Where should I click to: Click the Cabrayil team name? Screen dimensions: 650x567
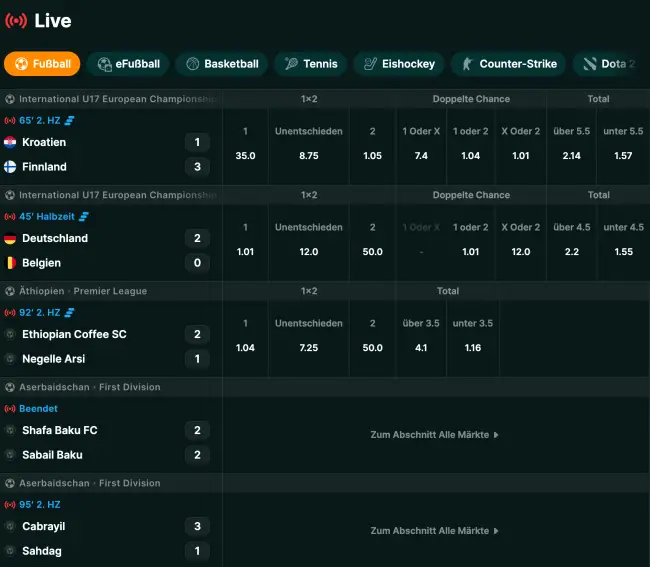[x=44, y=526]
